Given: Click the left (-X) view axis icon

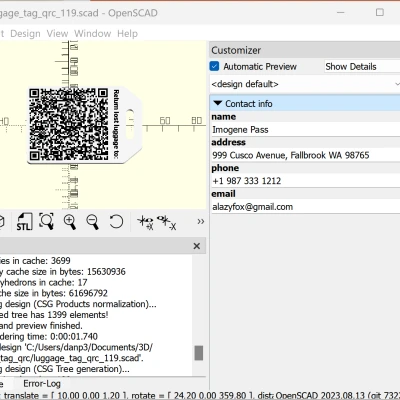Looking at the screenshot, I should tap(166, 222).
